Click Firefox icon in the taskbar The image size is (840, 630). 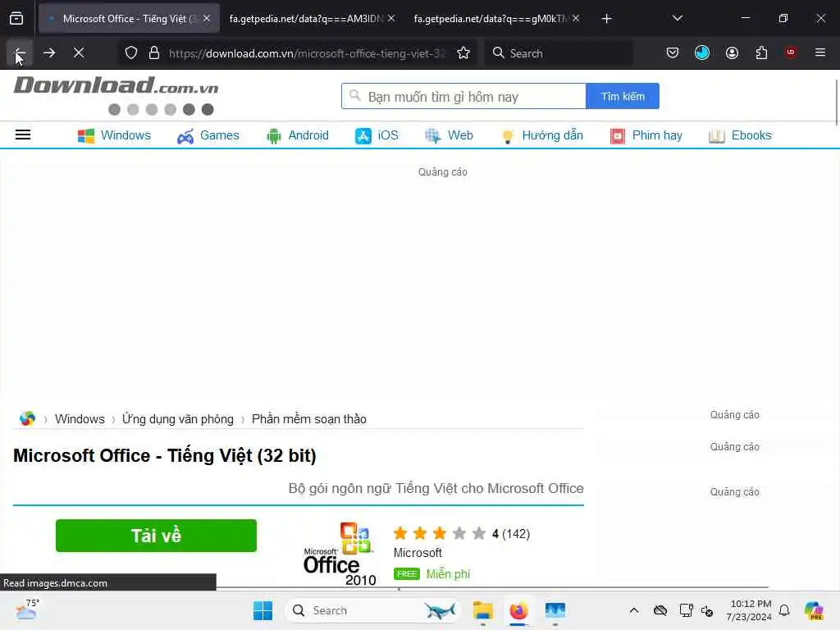[x=518, y=610]
